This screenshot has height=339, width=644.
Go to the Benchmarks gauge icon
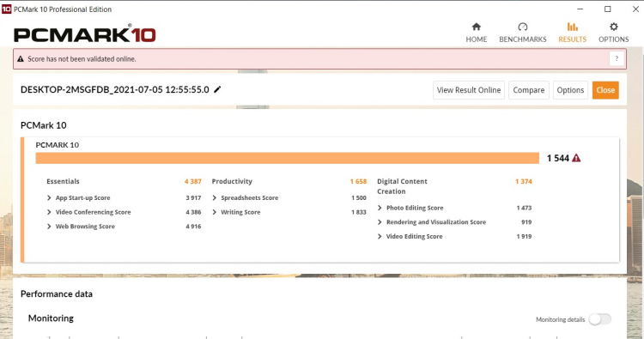point(522,27)
